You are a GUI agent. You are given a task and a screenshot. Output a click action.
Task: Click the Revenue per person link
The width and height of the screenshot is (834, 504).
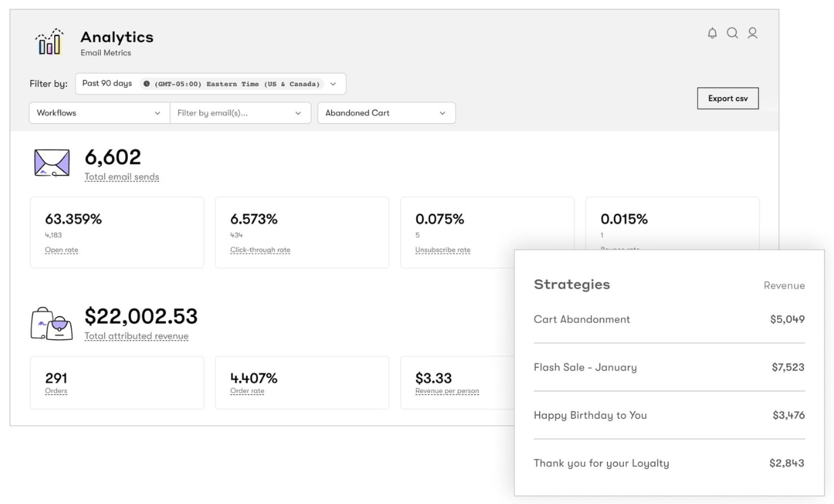446,391
